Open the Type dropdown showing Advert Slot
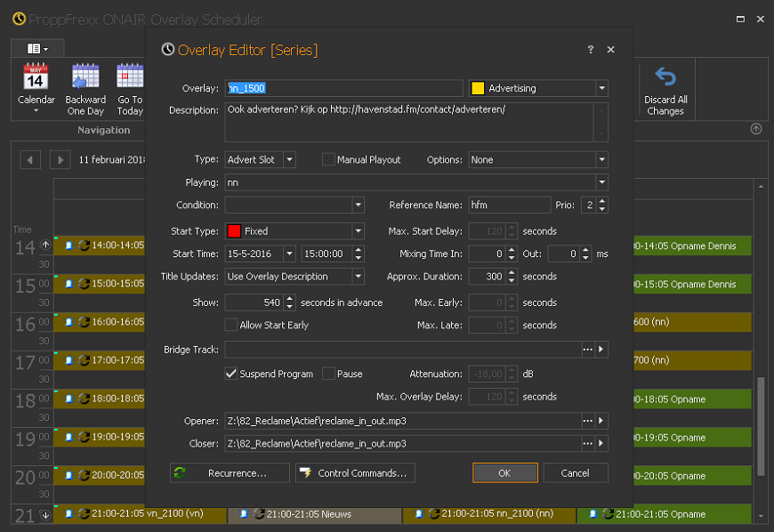The height and width of the screenshot is (532, 774). coord(290,160)
